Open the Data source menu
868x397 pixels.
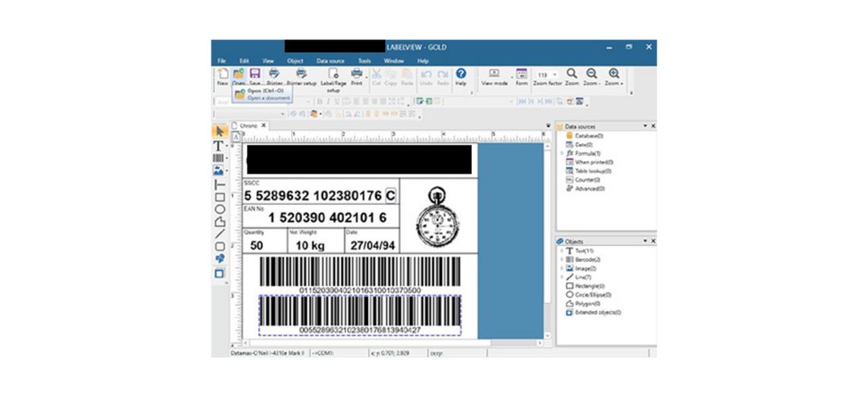[x=330, y=61]
